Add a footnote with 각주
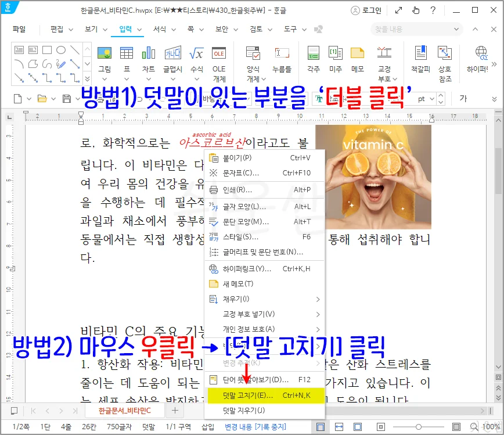Viewport: 504px width, 435px height. point(314,53)
